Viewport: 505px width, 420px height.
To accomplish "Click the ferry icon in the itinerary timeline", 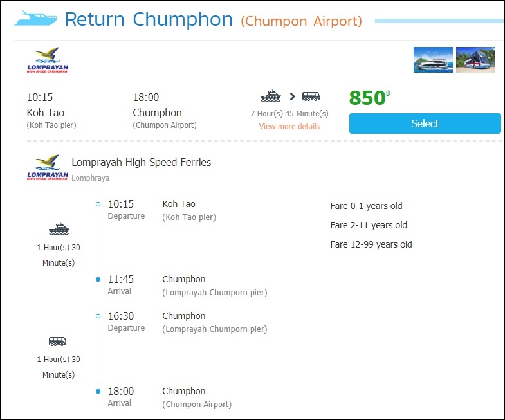I will [59, 229].
